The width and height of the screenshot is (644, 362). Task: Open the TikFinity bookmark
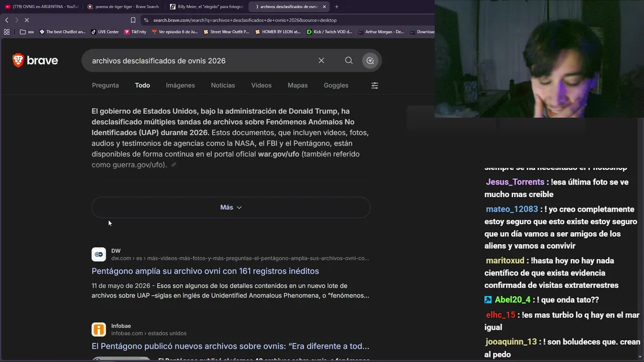[135, 32]
